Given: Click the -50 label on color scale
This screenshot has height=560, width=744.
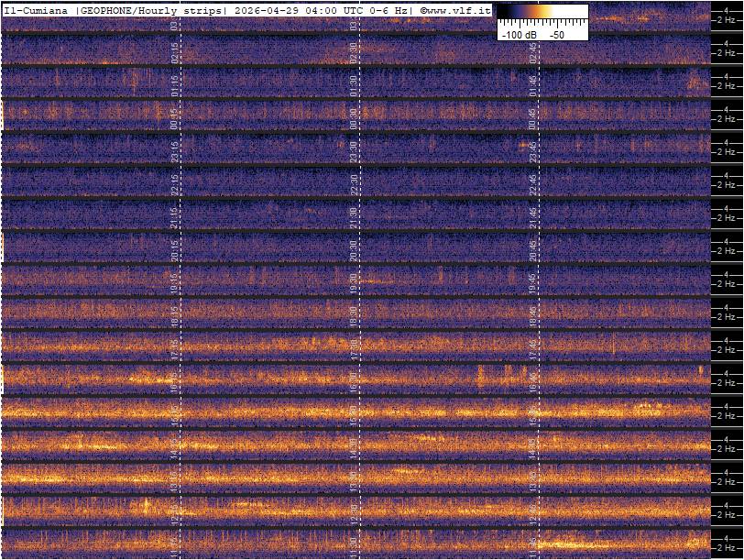Looking at the screenshot, I should click(x=555, y=34).
